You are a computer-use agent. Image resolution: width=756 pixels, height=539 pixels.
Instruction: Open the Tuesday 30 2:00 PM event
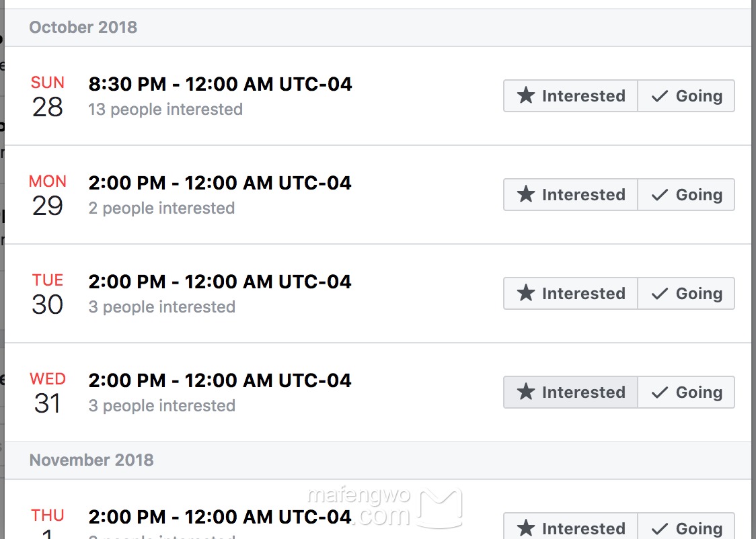coord(220,282)
